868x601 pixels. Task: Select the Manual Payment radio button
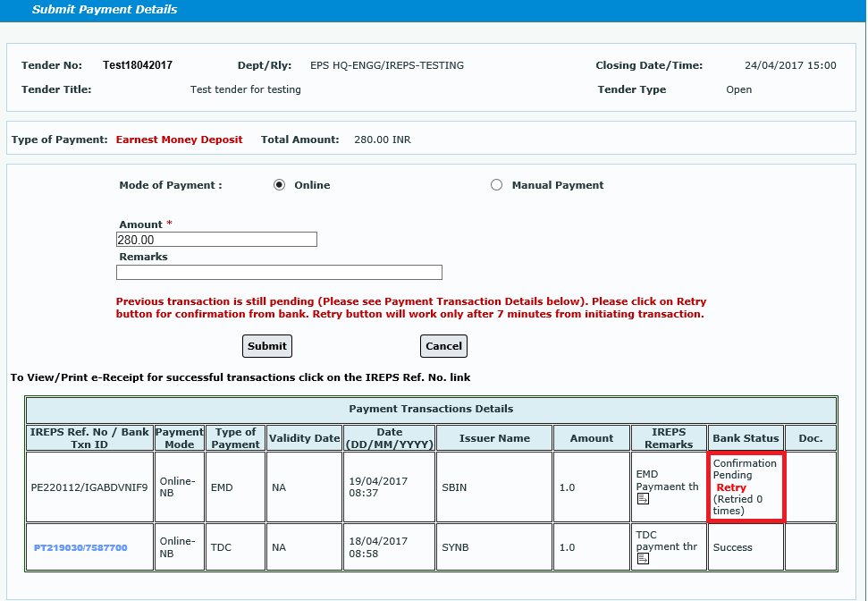pos(497,185)
